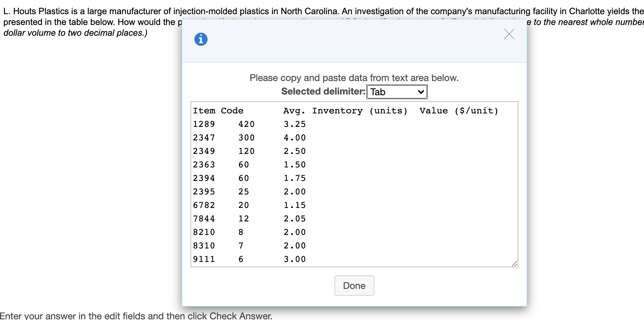Click inventory value 20 for item 6782
Viewport: 644px width, 320px height.
coord(244,205)
